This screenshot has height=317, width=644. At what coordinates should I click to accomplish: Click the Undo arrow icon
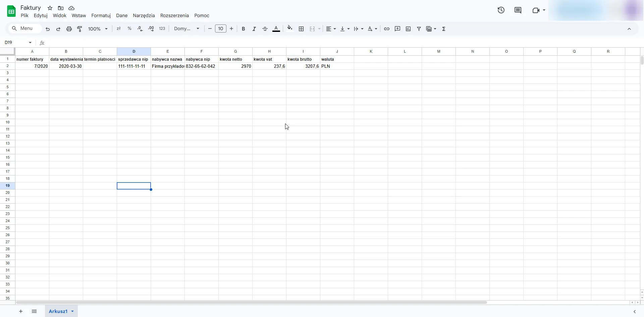[x=48, y=29]
